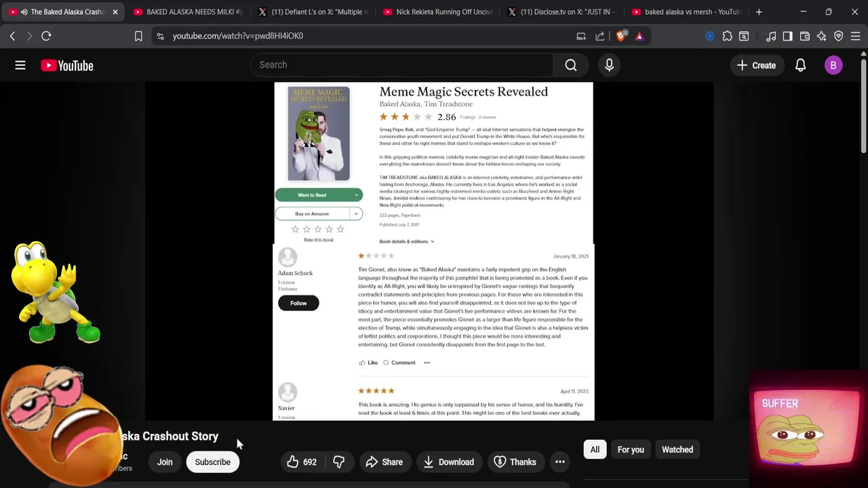The height and width of the screenshot is (488, 868).
Task: Click the Download button
Action: pyautogui.click(x=448, y=462)
